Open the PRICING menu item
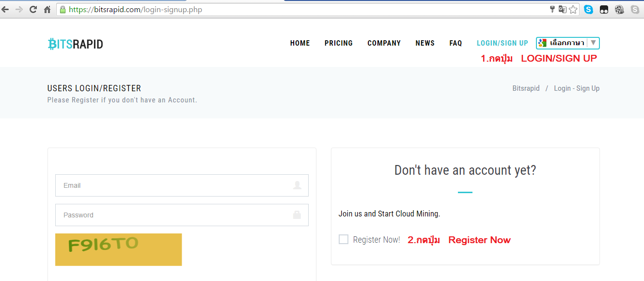Image resolution: width=644 pixels, height=281 pixels. coord(339,43)
